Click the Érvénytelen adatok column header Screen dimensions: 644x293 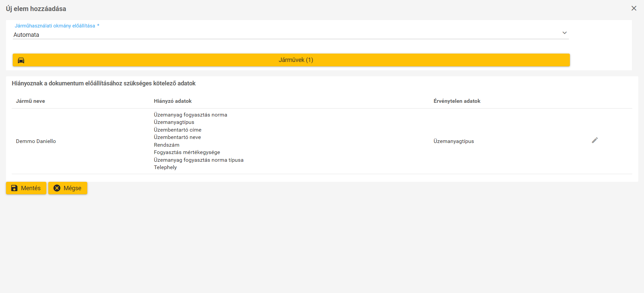457,101
